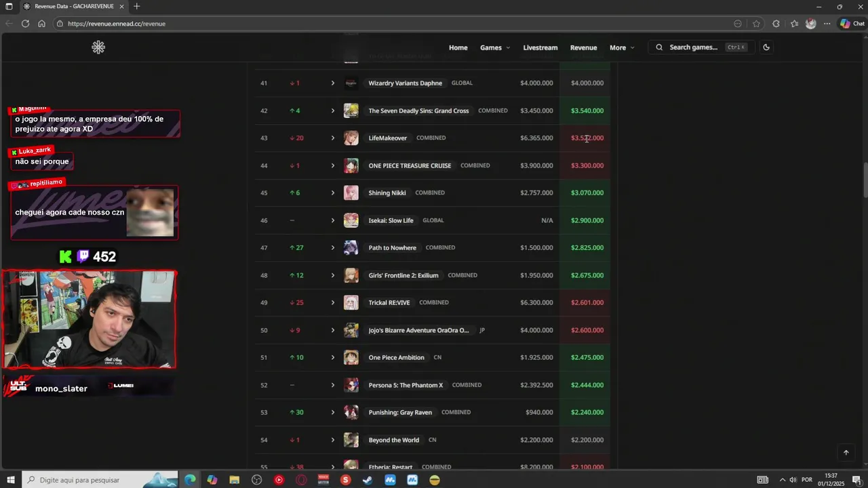Open the Copilot Chat button
Screen dimensions: 868x488
(x=852, y=24)
